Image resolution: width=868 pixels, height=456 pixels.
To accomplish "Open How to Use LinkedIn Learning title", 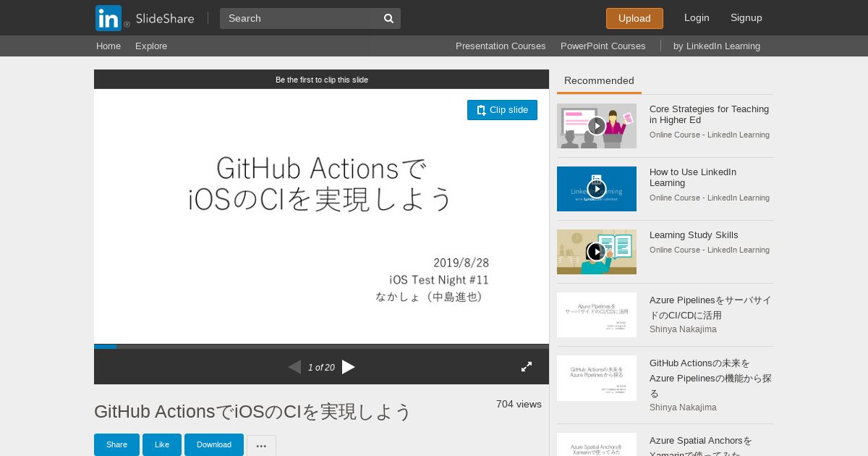I will (x=693, y=177).
